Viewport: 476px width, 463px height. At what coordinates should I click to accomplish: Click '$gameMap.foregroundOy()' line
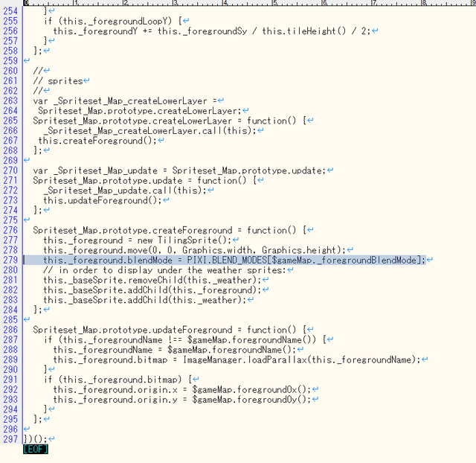coord(182,400)
